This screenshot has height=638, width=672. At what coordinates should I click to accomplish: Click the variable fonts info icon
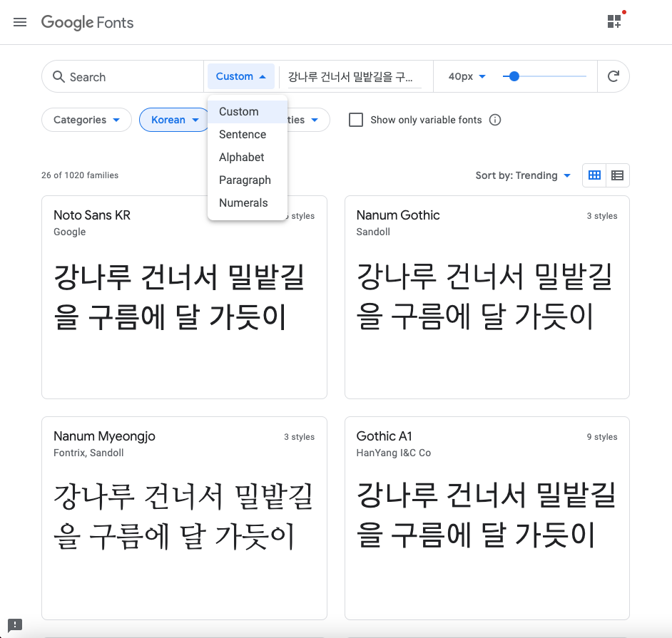[x=495, y=120]
